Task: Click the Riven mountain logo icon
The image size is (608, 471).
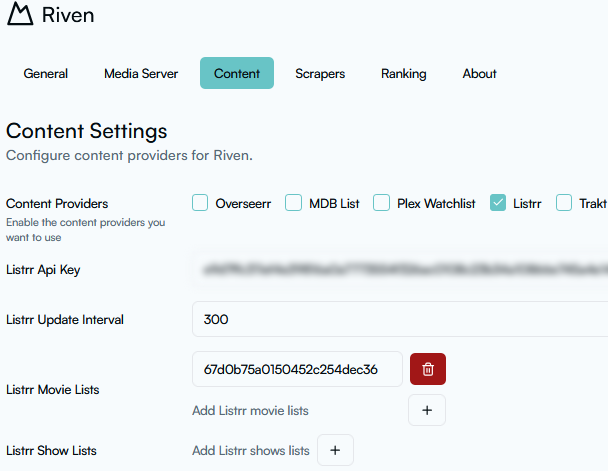Action: click(20, 14)
